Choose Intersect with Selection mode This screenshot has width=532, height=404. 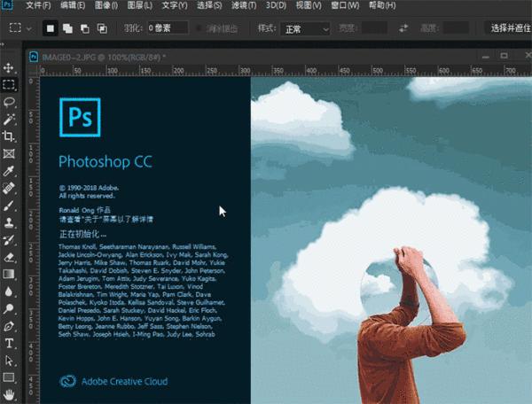(102, 28)
